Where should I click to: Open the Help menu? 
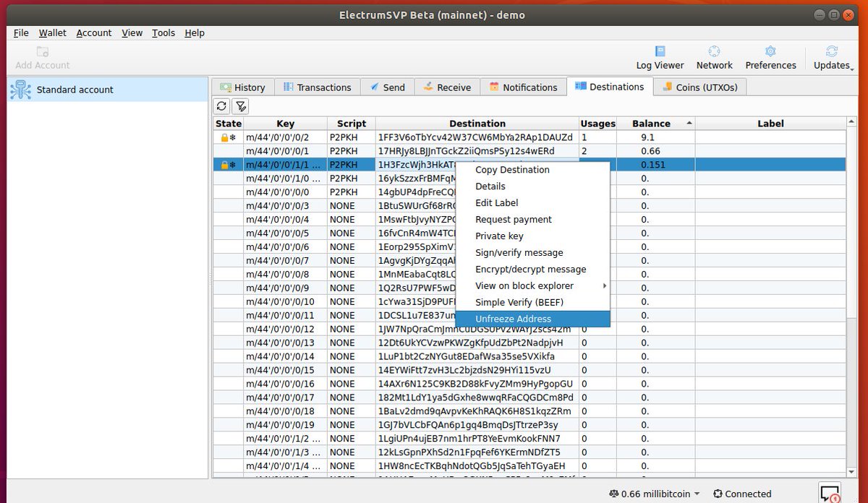coord(195,33)
